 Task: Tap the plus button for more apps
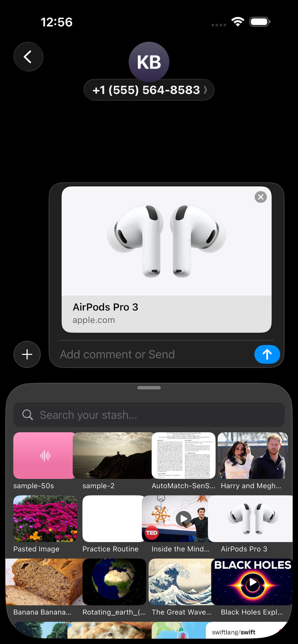[27, 354]
